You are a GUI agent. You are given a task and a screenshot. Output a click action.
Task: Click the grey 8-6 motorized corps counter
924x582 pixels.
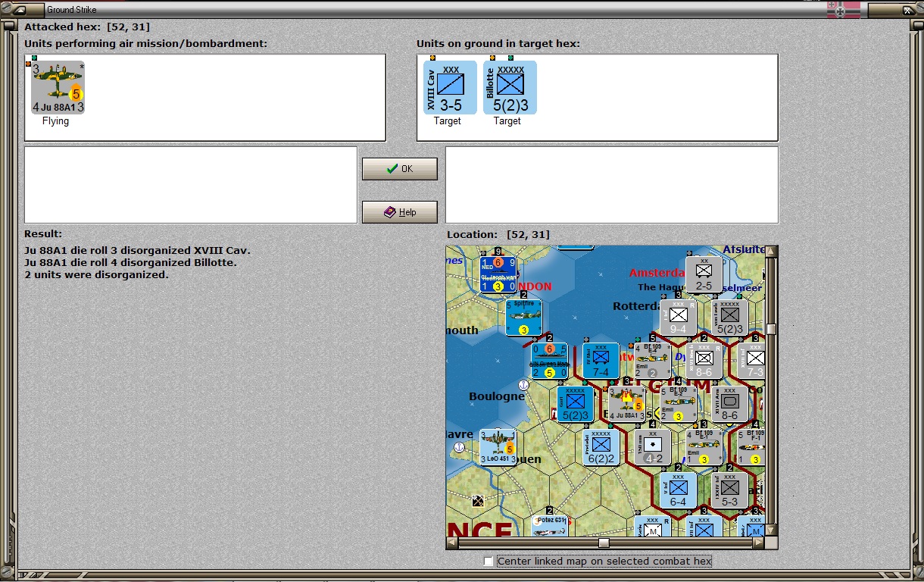pyautogui.click(x=704, y=361)
